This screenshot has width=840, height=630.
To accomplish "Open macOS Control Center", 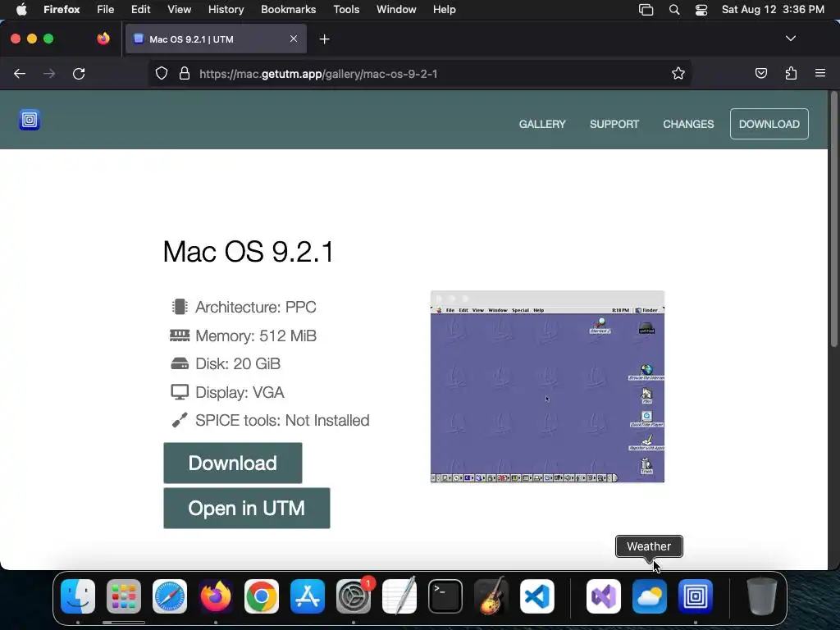I will 701,10.
